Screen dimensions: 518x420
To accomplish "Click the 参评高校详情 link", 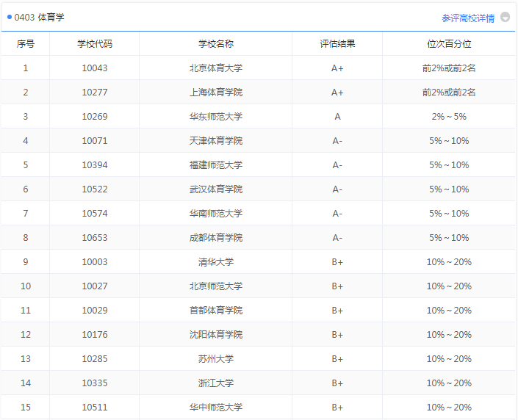I will click(468, 18).
